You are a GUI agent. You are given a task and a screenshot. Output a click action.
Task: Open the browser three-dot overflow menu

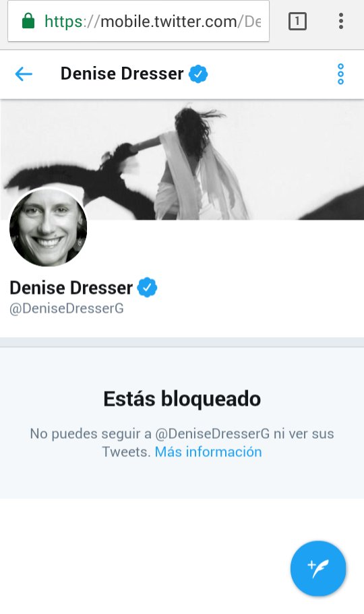coord(341,21)
